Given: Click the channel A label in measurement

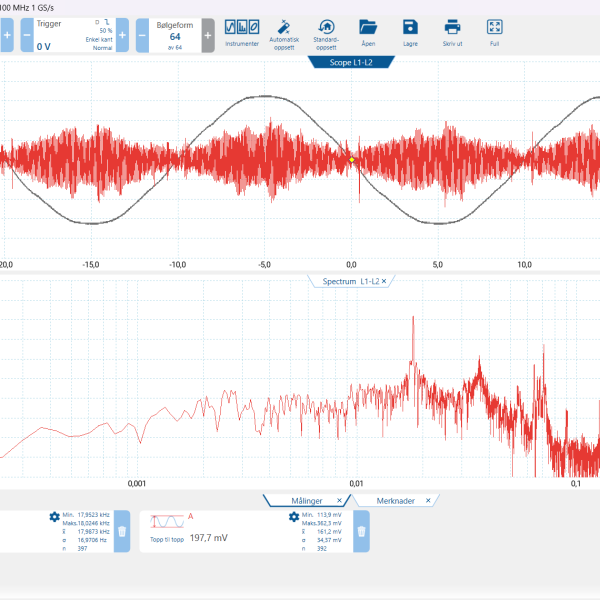Looking at the screenshot, I should coord(191,517).
